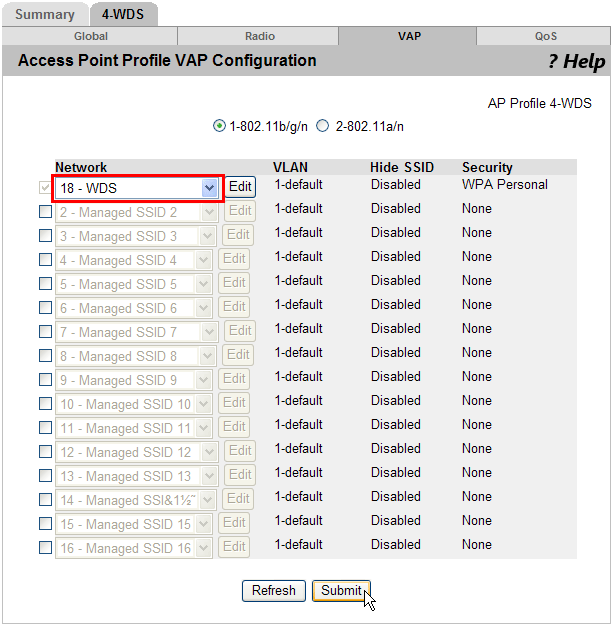Select the 1-802.11b/g/n radio option

tap(220, 126)
